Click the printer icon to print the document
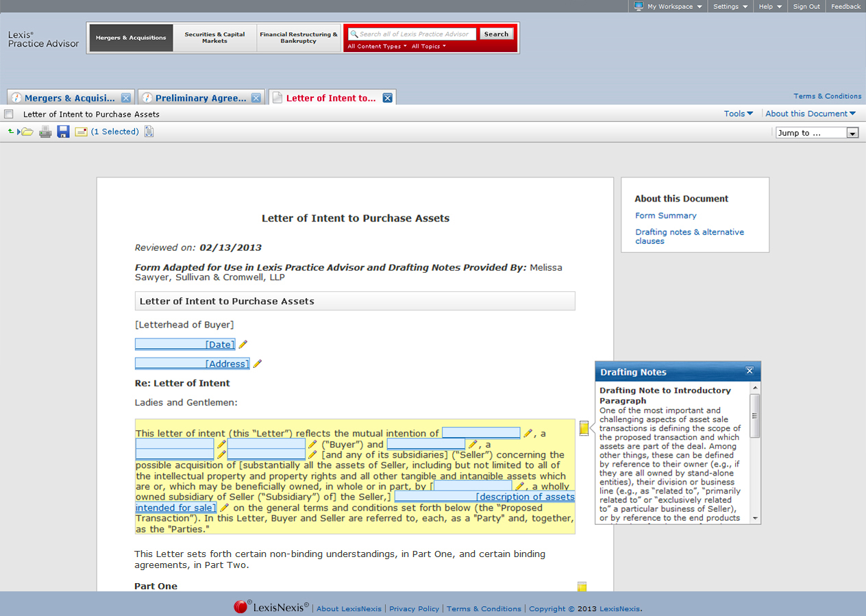This screenshot has width=866, height=616. (45, 132)
